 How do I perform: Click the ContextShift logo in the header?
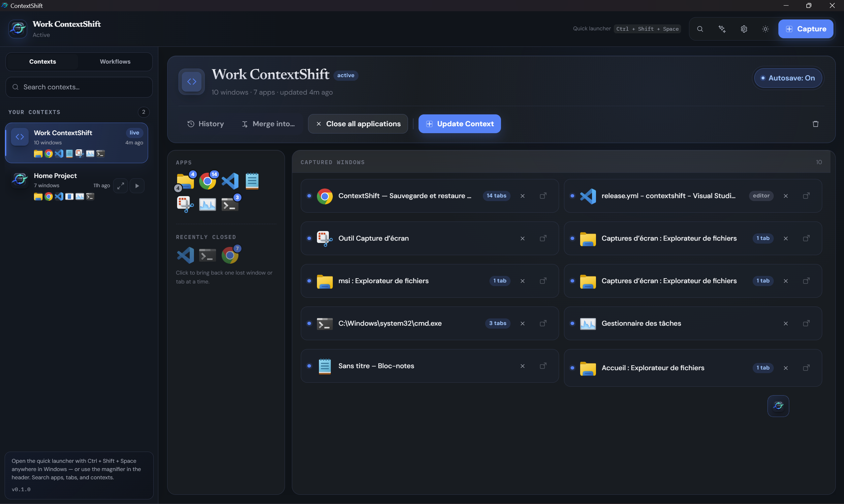click(x=18, y=29)
